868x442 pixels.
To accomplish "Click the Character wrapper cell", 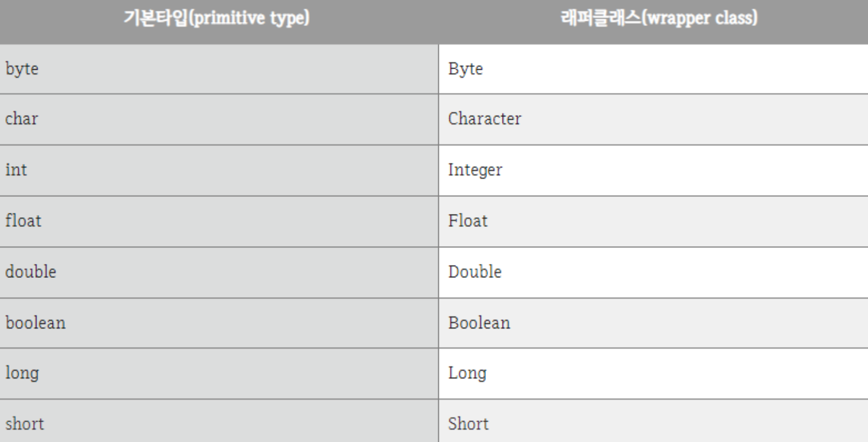I will [x=653, y=120].
